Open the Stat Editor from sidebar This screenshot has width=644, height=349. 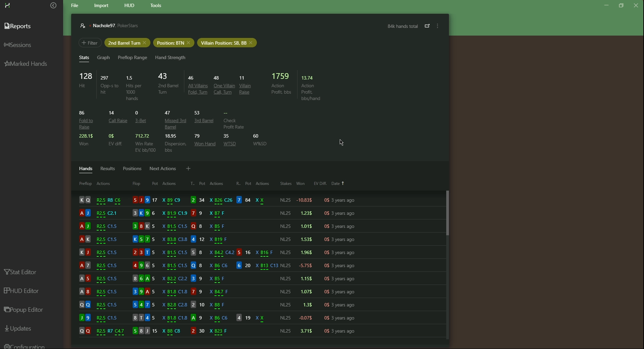(21, 272)
